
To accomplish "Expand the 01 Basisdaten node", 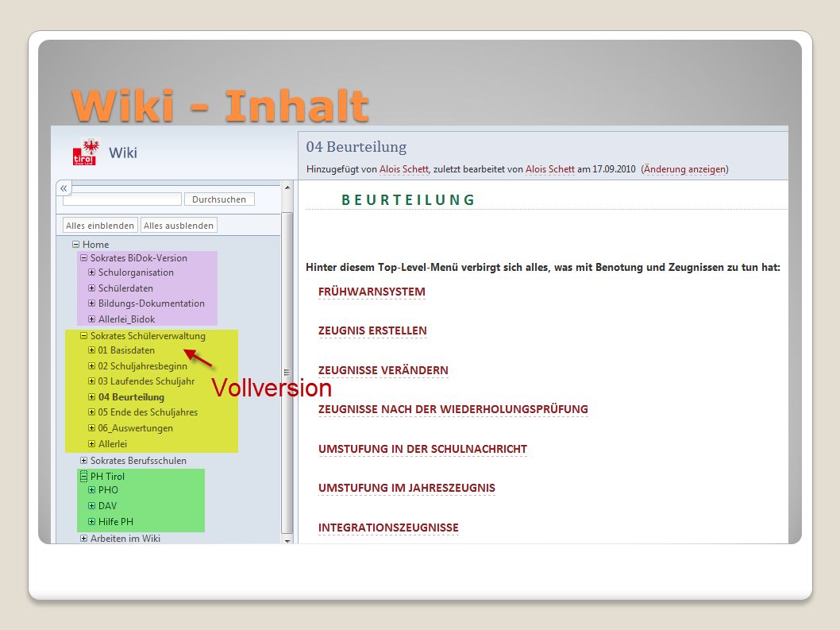I will (x=91, y=350).
